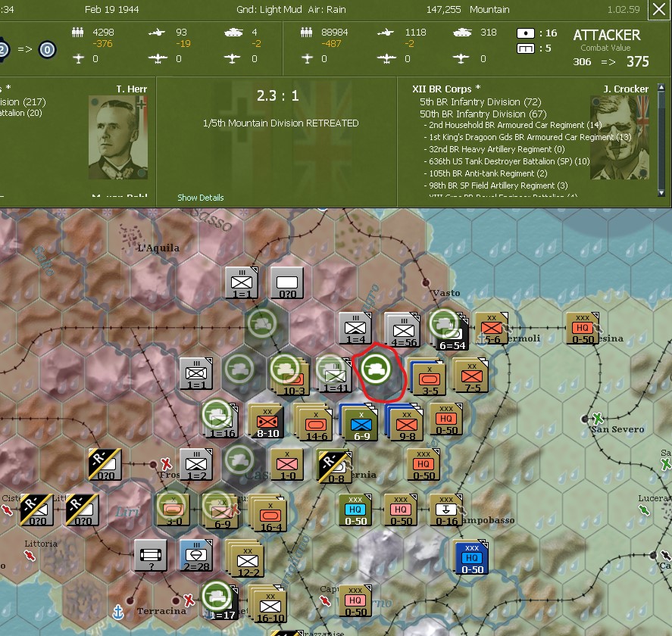Select the 0-16 naval HQ counter at Campobasso
672x636 pixels.
[446, 510]
